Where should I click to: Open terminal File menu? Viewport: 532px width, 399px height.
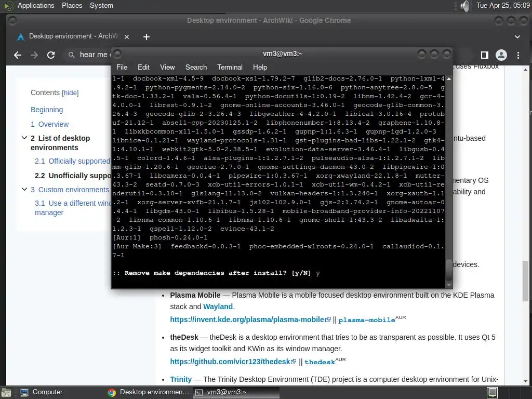pos(122,67)
